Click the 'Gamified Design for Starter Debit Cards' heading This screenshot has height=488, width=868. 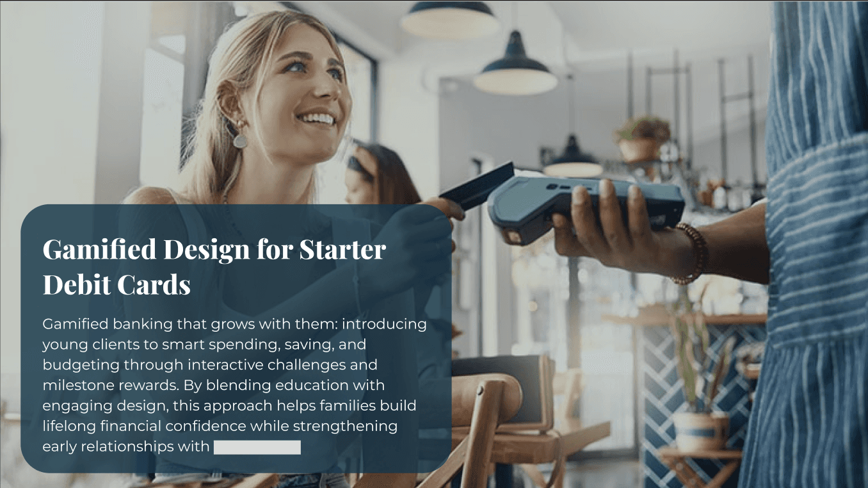coord(214,268)
